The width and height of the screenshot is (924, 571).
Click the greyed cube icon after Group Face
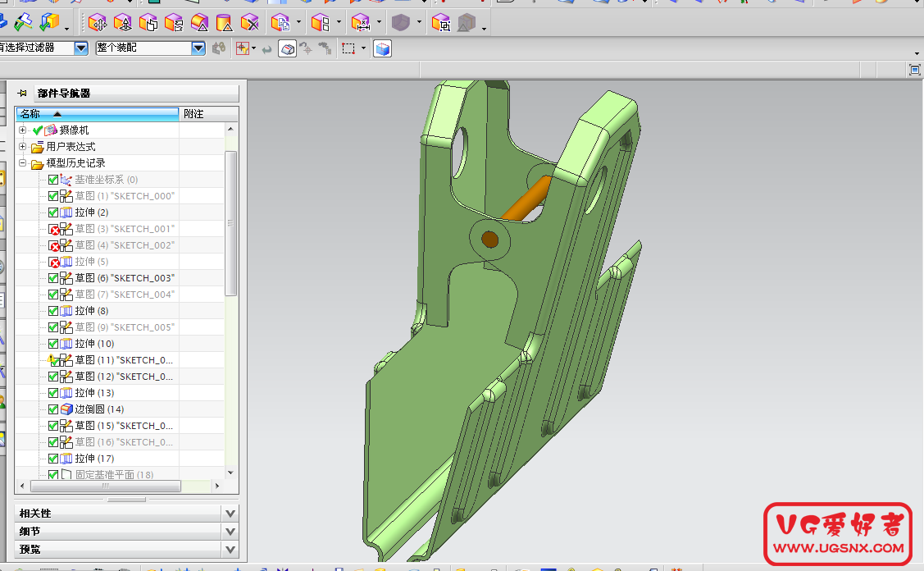(467, 23)
